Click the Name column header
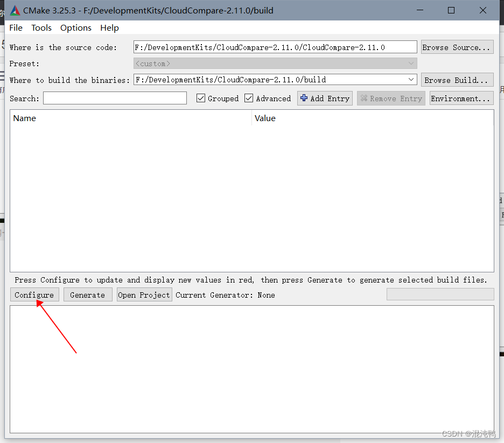Screen dimensions: 504x443 (x=130, y=118)
